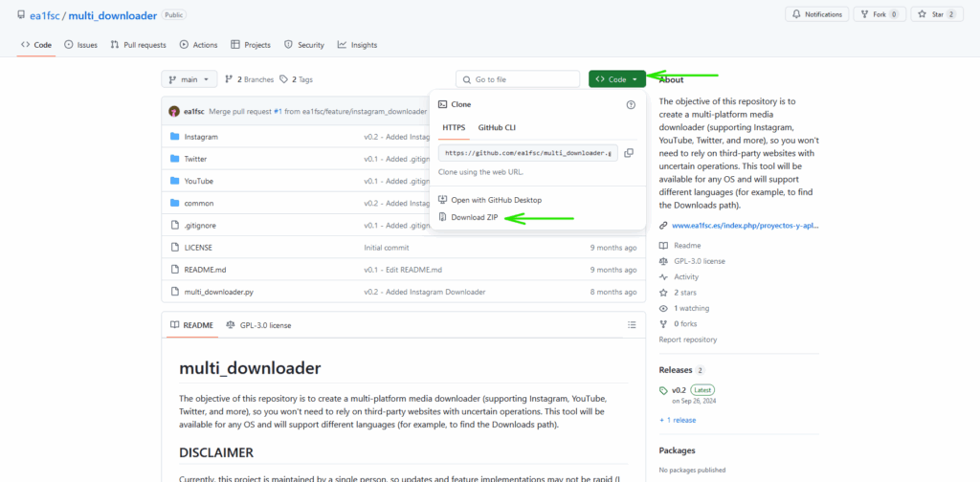Choose Download ZIP from Code menu
The height and width of the screenshot is (482, 980).
475,217
